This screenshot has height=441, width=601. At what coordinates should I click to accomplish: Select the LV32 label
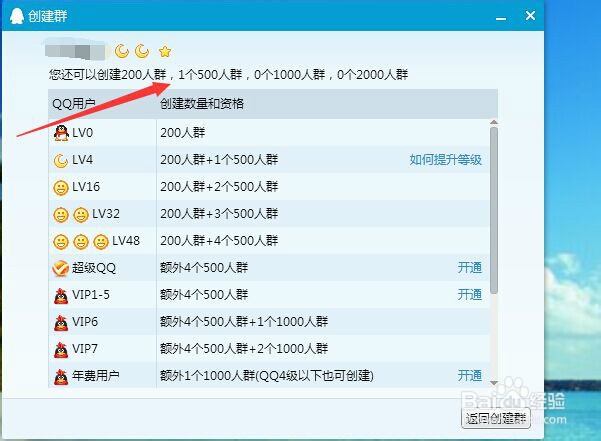coord(106,213)
